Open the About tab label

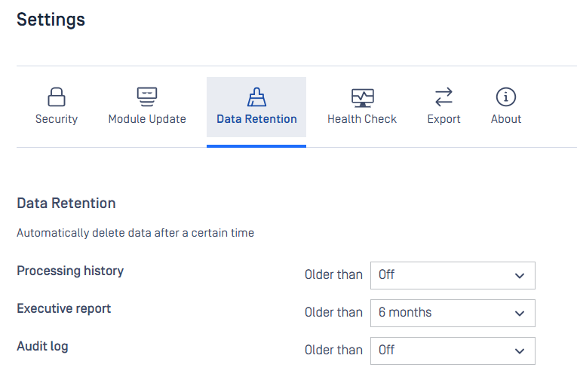(x=506, y=119)
